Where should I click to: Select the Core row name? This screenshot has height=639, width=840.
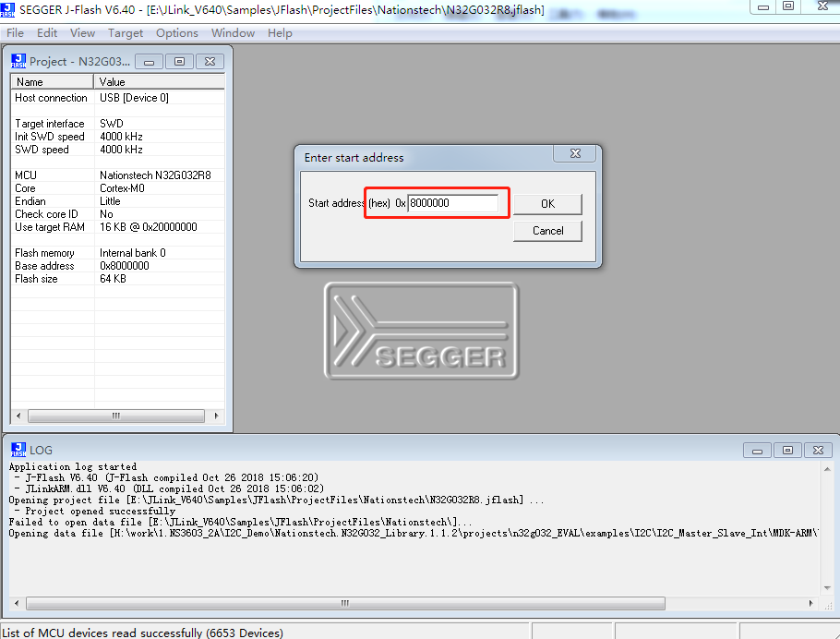[25, 188]
